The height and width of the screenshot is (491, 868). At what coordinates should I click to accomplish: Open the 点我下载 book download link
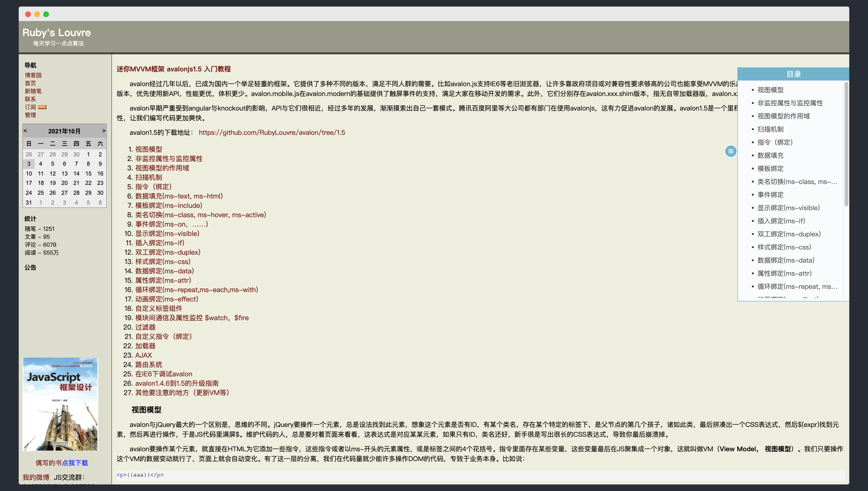click(x=75, y=463)
